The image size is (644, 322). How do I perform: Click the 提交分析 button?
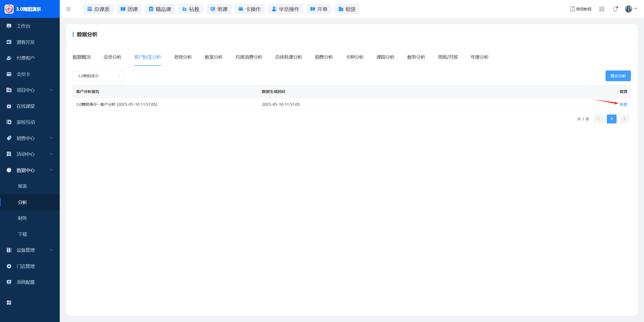pos(618,76)
